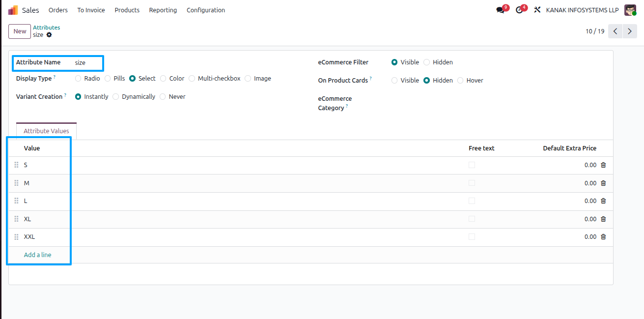Image resolution: width=644 pixels, height=319 pixels.
Task: Click the Variant Creation help question mark
Action: [x=65, y=95]
